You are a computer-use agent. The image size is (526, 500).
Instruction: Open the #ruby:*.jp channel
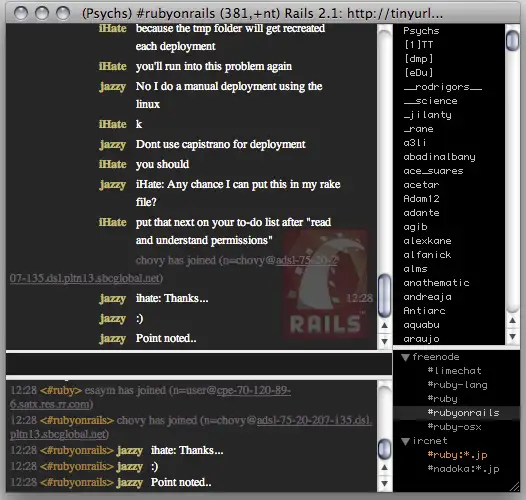(458, 455)
